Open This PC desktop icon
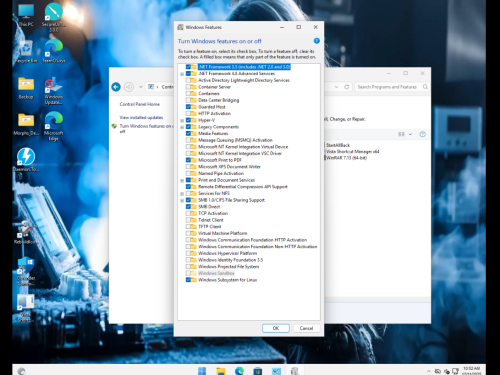The image size is (500, 375). [26, 15]
